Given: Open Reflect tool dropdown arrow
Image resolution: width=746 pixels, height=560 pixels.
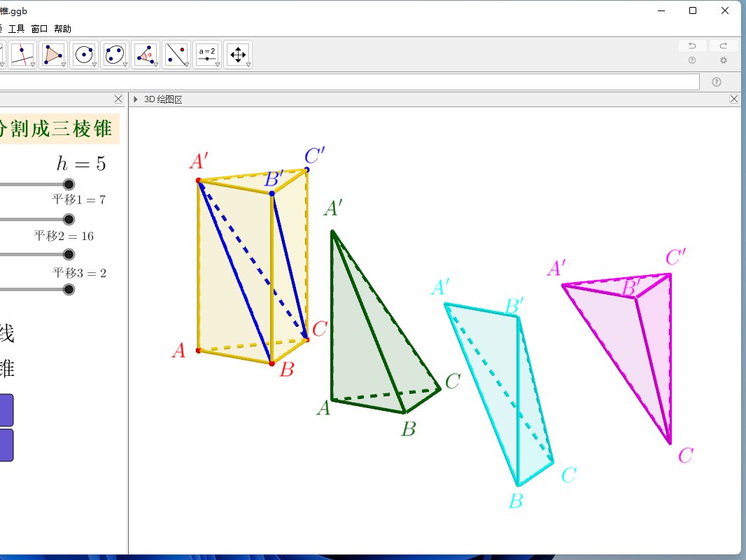Looking at the screenshot, I should point(187,64).
